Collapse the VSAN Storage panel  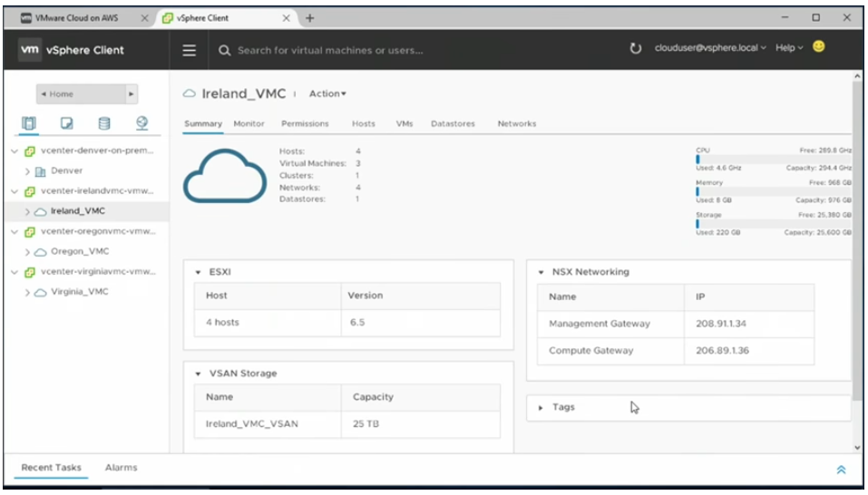click(x=198, y=374)
